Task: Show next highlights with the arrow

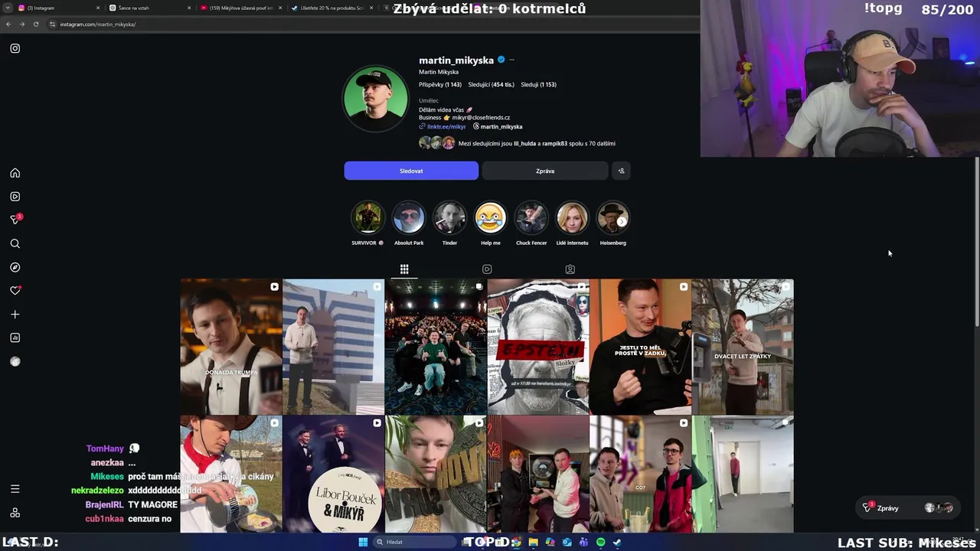Action: 622,221
